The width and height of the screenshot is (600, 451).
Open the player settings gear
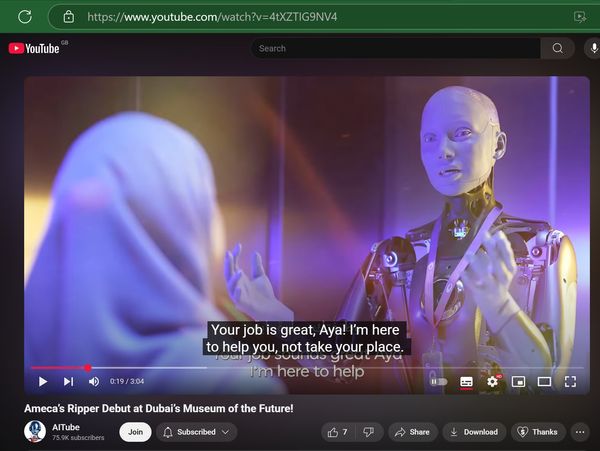pyautogui.click(x=492, y=381)
